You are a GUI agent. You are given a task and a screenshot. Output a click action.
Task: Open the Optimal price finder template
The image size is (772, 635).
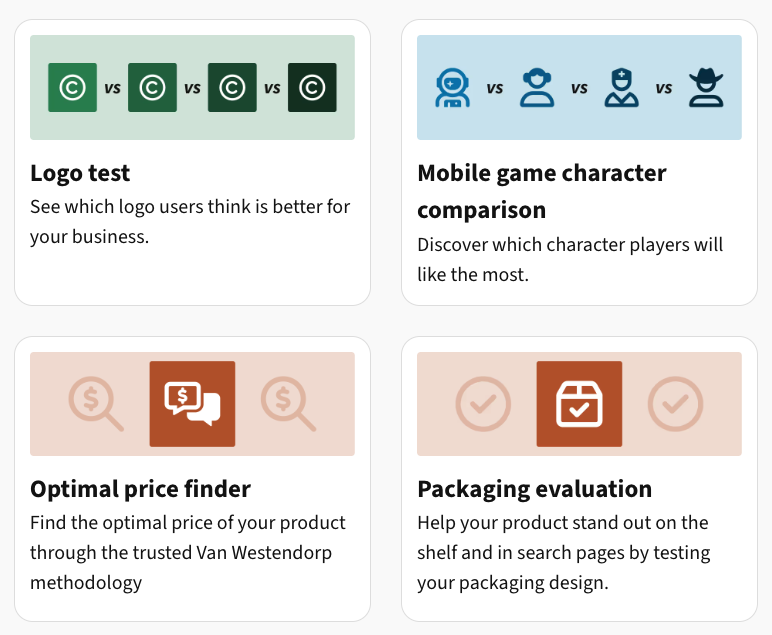[193, 479]
